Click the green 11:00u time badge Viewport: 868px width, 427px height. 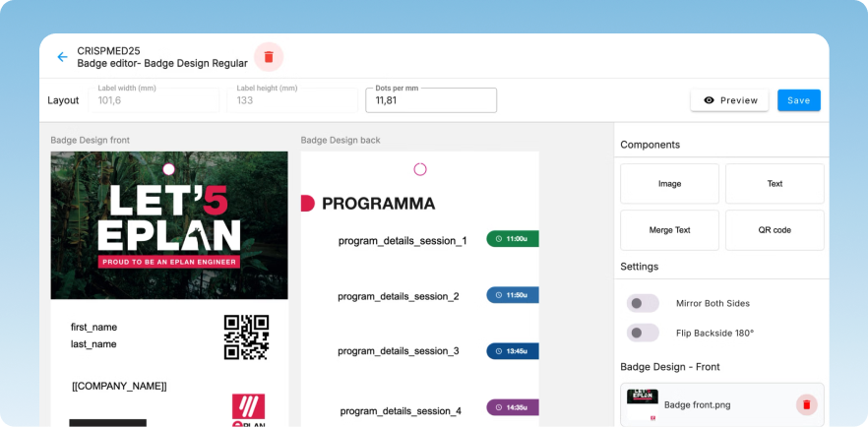(x=512, y=239)
